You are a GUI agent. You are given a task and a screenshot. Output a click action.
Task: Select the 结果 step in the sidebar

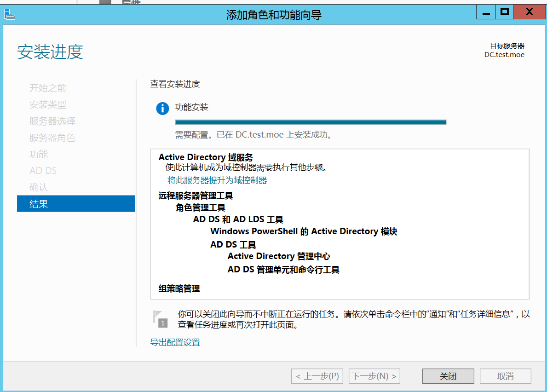click(39, 204)
